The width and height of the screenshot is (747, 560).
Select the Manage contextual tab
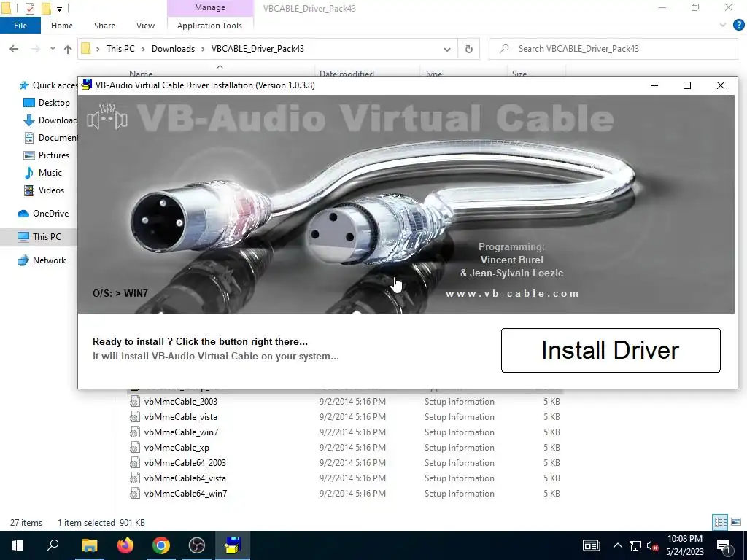(x=209, y=7)
